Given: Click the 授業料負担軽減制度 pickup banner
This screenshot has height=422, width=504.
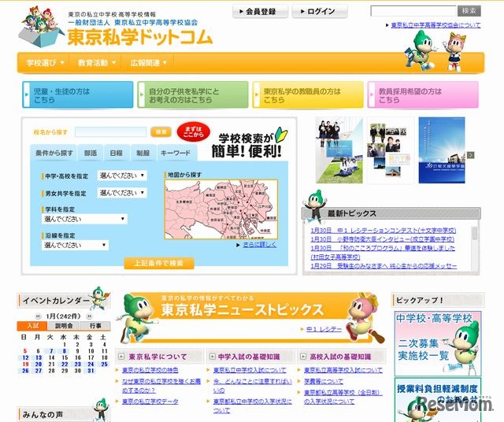Looking at the screenshot, I should 438,399.
